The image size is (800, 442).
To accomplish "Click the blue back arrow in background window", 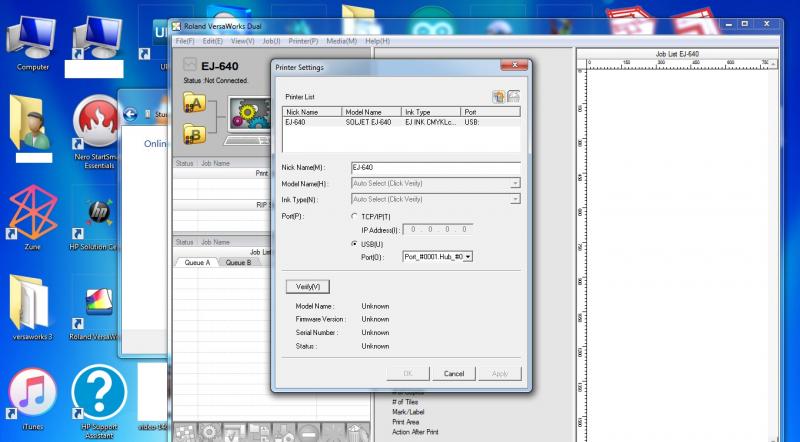I will tap(130, 114).
